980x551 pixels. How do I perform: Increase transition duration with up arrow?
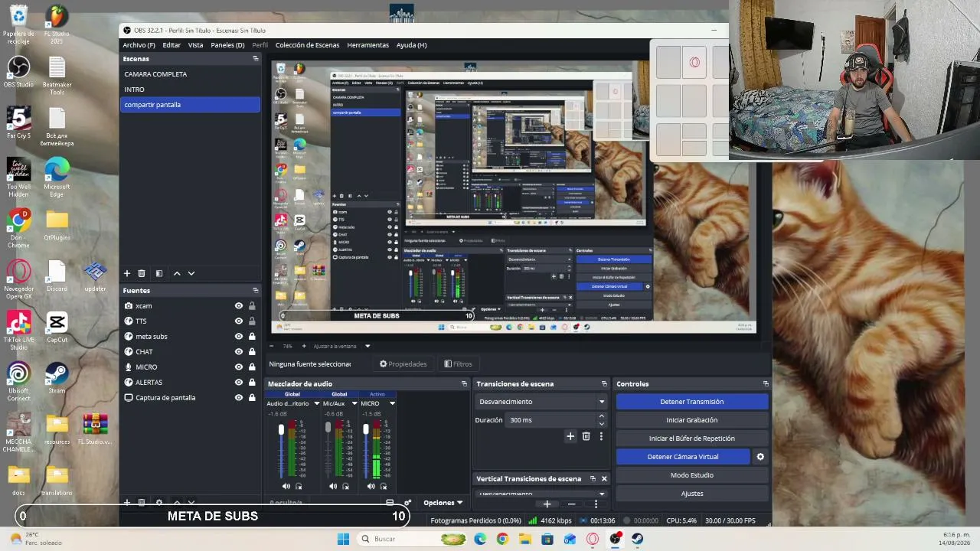click(x=602, y=416)
